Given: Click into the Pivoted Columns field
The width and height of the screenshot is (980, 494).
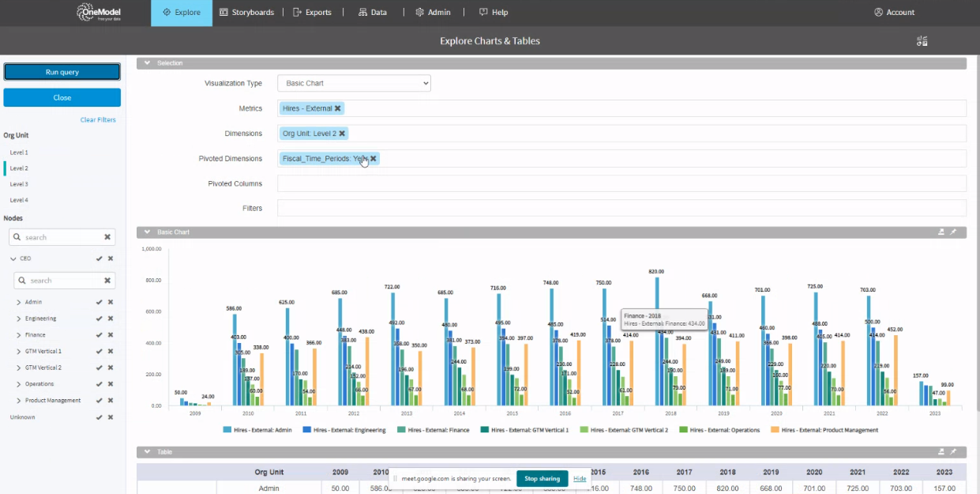Looking at the screenshot, I should [621, 183].
